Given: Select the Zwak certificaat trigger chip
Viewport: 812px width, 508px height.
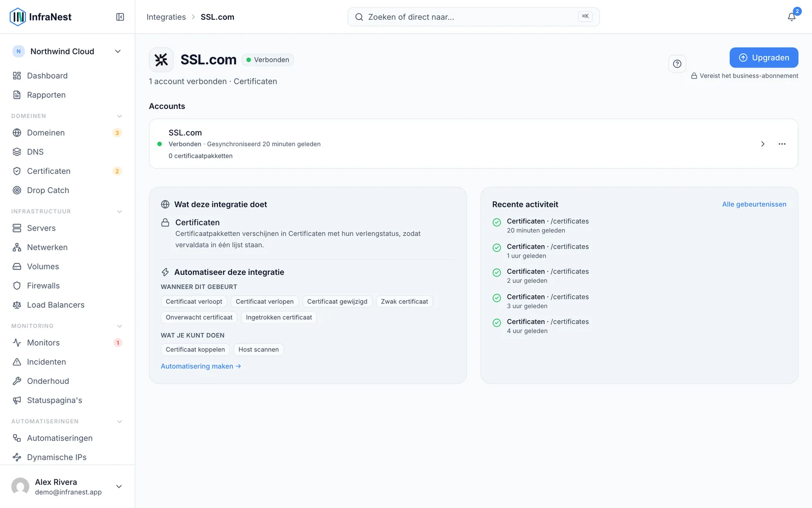Looking at the screenshot, I should coord(404,301).
